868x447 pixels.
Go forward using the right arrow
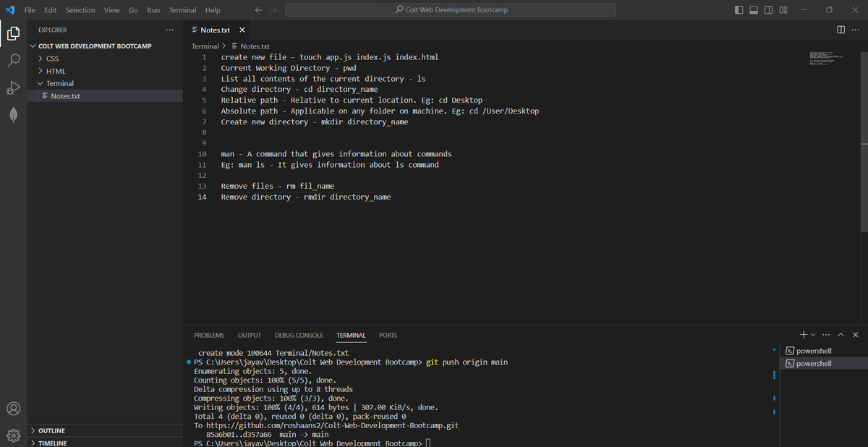(x=273, y=10)
